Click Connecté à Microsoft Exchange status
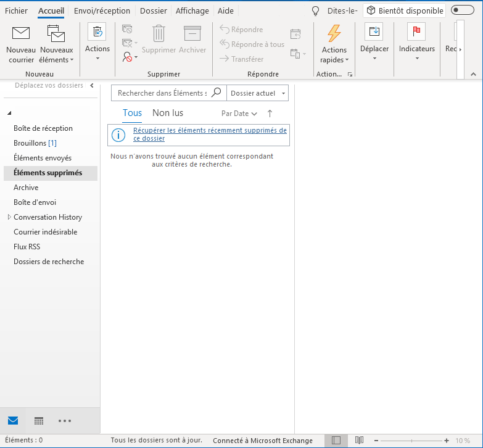 tap(262, 441)
